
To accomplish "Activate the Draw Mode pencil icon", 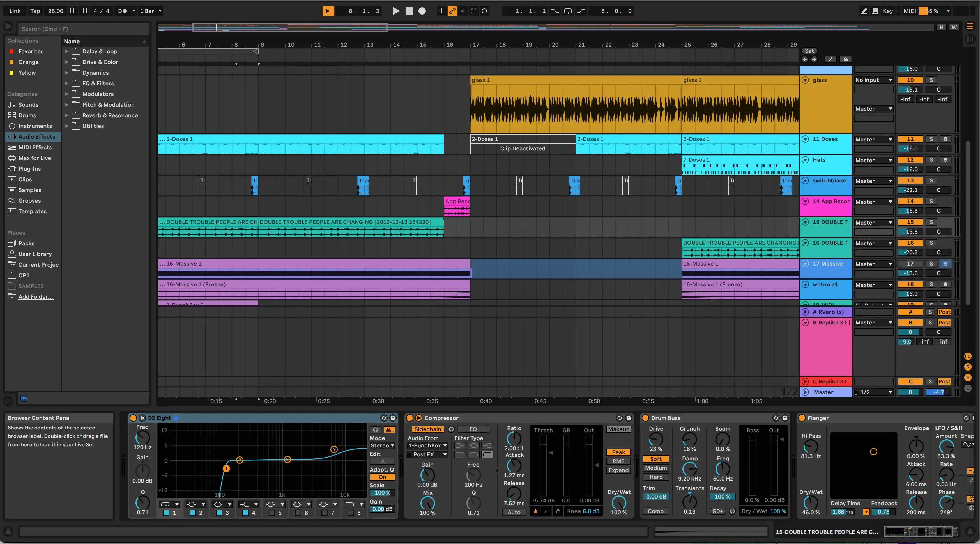I will coord(864,11).
